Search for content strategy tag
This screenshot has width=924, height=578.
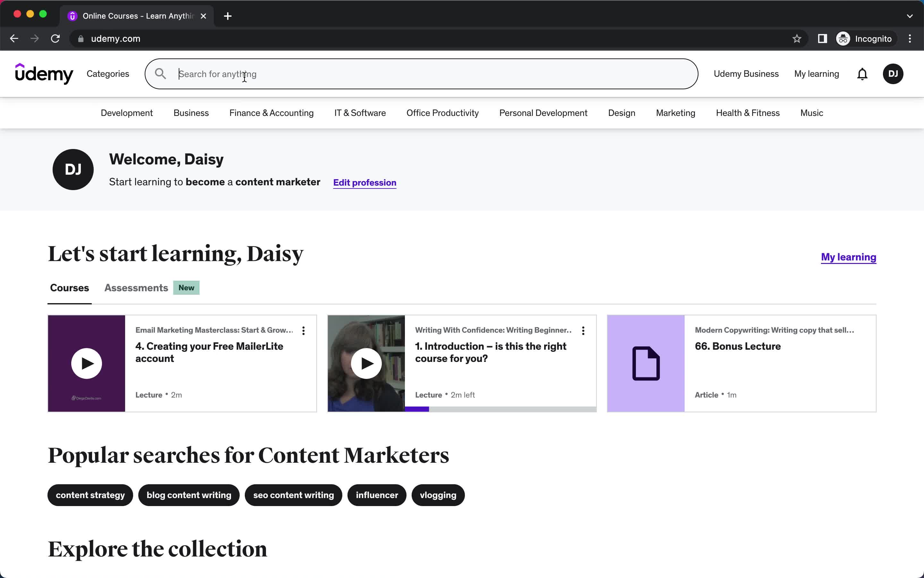click(x=90, y=495)
